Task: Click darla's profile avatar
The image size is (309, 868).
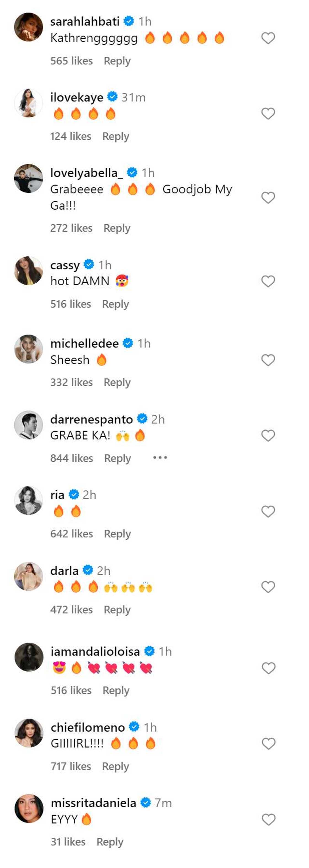Action: click(x=29, y=576)
